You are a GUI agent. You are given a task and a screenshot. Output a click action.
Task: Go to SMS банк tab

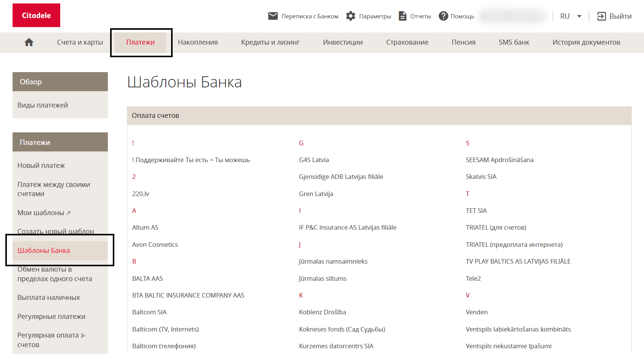(x=514, y=42)
